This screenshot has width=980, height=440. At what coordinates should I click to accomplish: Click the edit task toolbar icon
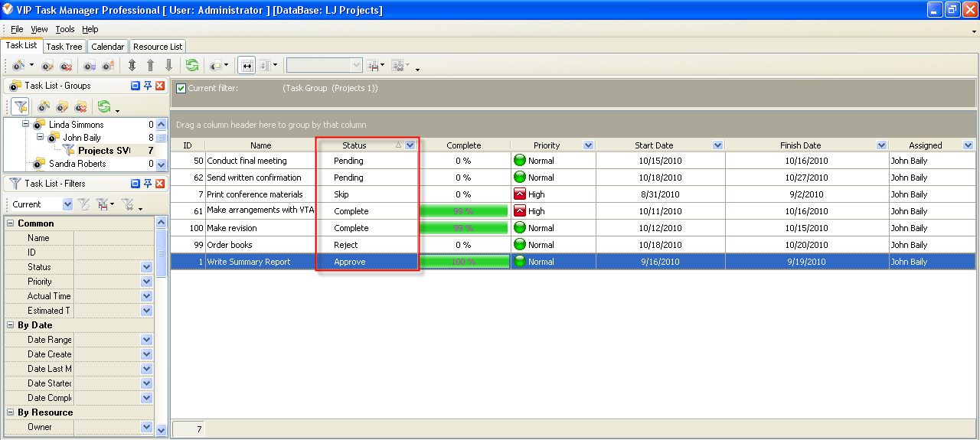(47, 66)
